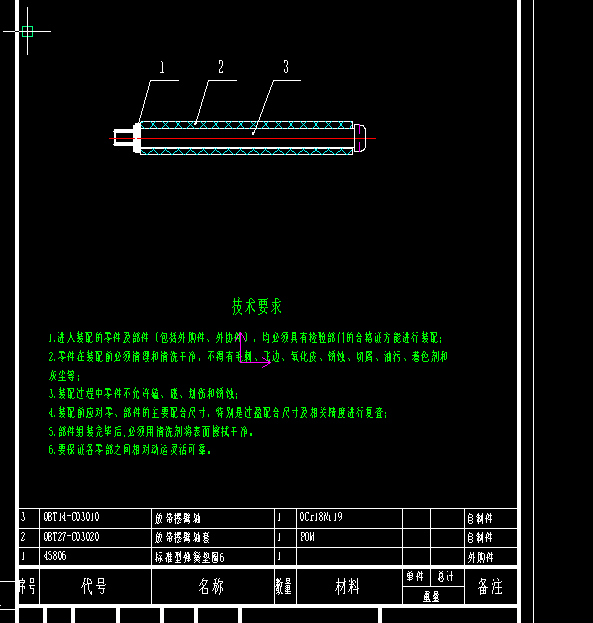Viewport: 593px width, 623px height.
Task: Click the 自制件 remark in row 3
Action: pos(480,518)
